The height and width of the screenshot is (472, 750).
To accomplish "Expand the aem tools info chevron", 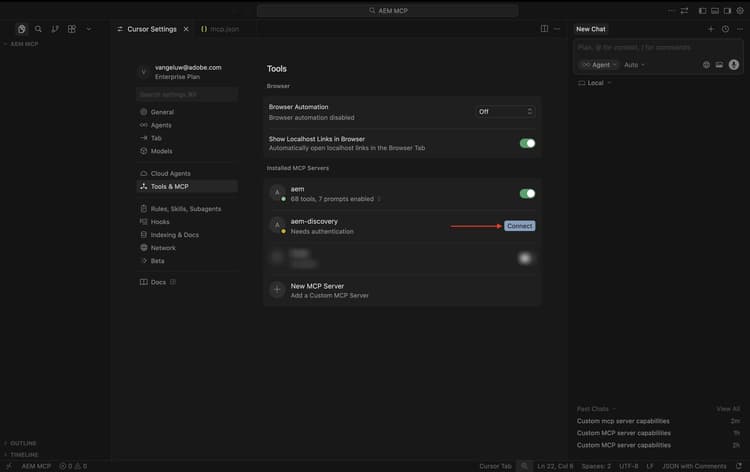I will pos(379,199).
